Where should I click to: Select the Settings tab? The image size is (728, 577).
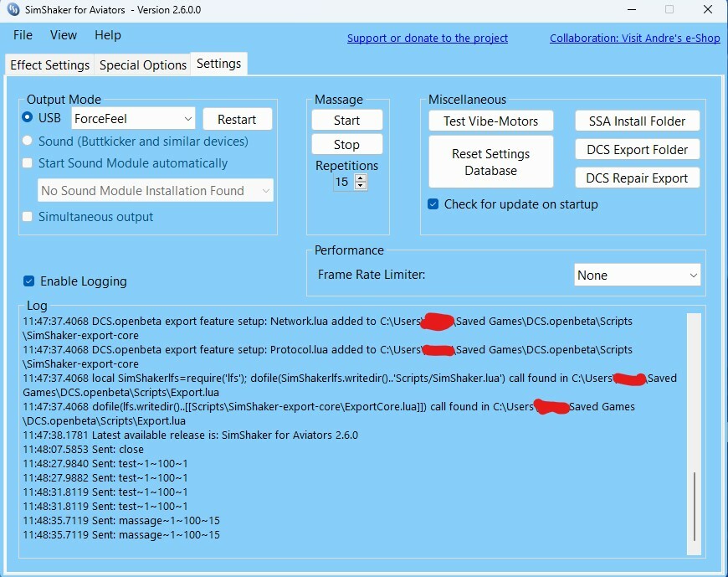pos(218,64)
